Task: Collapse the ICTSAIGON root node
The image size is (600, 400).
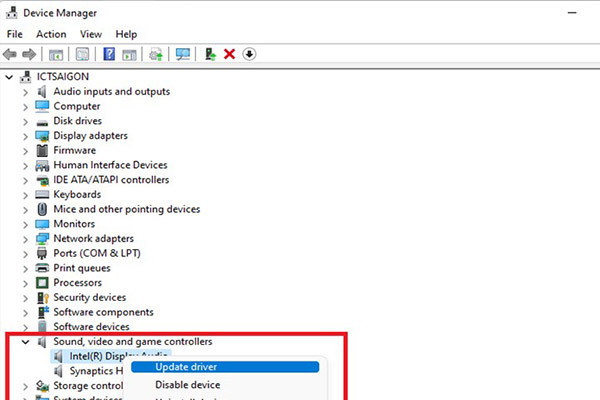Action: click(9, 77)
